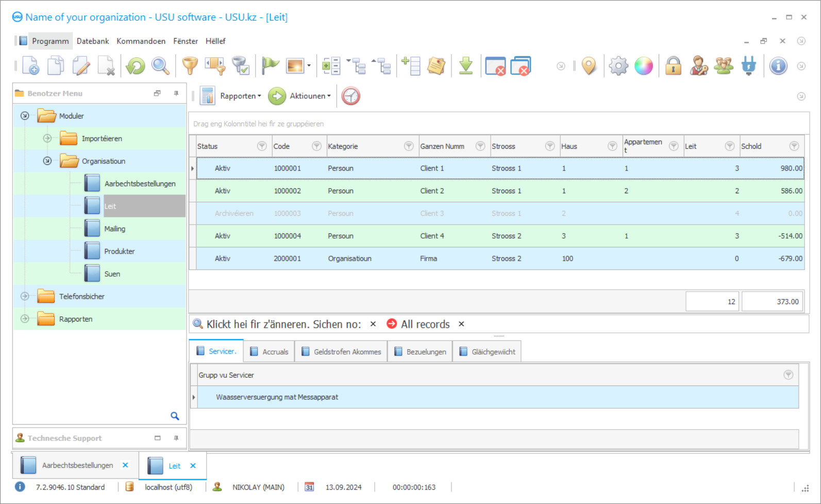Click the padlock lock icon

[x=673, y=66]
